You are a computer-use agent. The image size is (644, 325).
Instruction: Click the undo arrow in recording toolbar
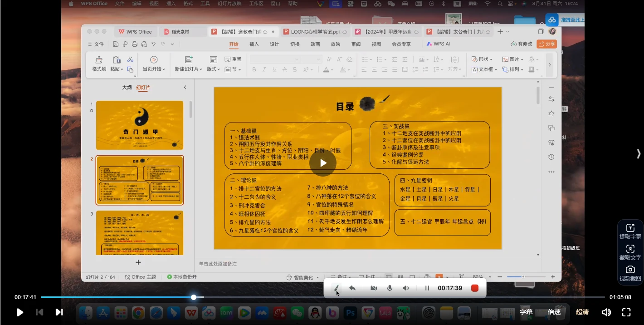pos(352,288)
